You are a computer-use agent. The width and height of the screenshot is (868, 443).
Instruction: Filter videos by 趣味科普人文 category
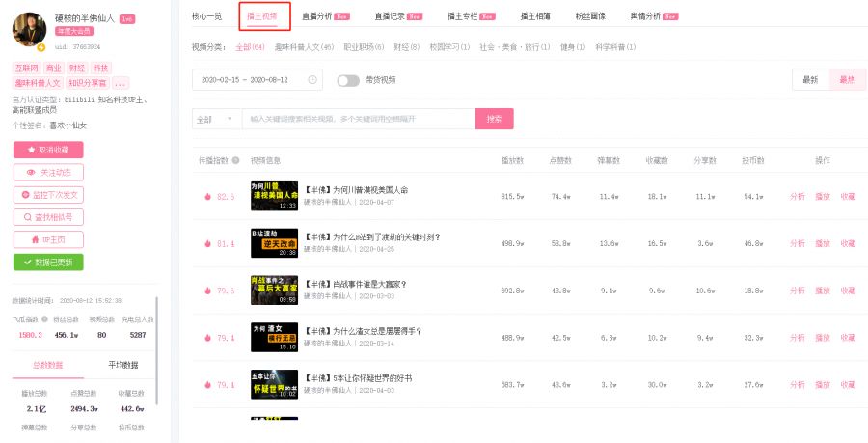pos(303,46)
